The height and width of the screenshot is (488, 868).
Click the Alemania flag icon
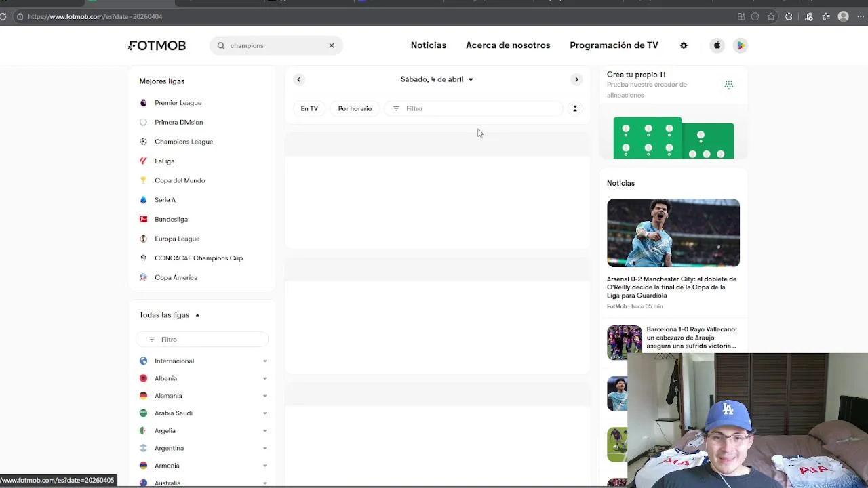pyautogui.click(x=143, y=396)
